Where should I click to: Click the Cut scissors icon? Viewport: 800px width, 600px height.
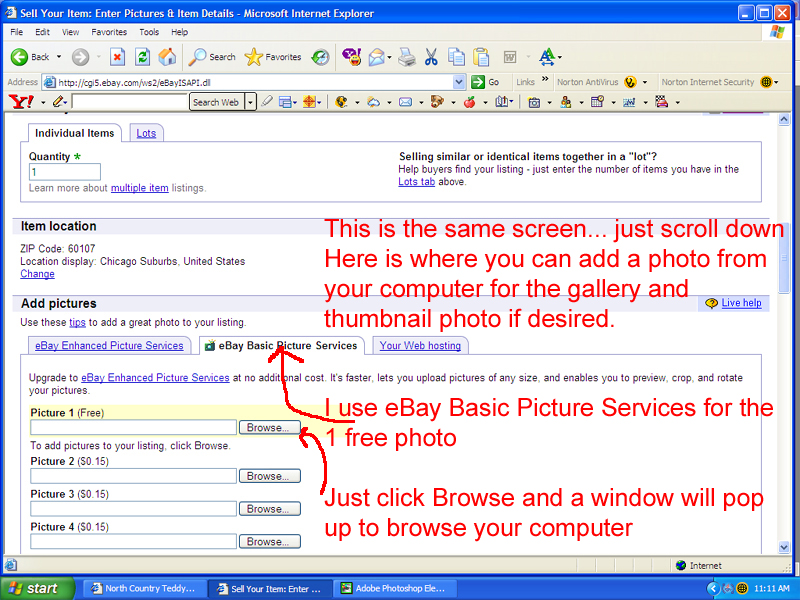(431, 57)
